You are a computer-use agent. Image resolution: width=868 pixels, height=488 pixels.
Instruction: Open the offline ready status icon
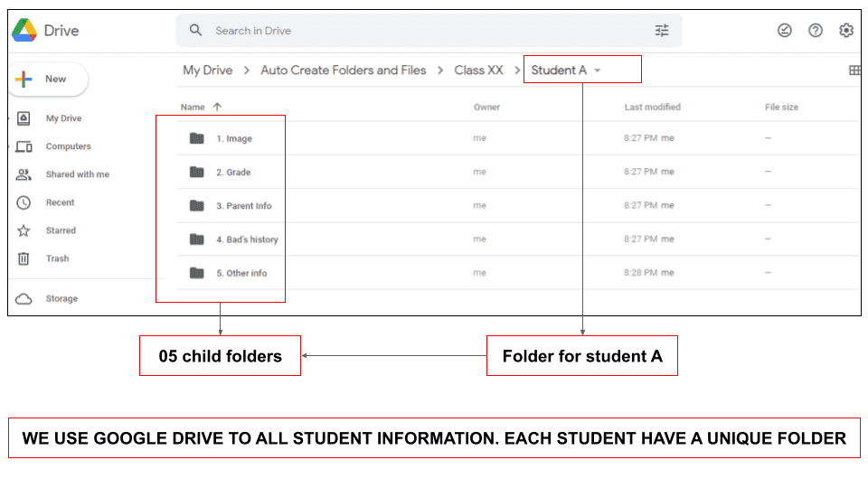785,31
